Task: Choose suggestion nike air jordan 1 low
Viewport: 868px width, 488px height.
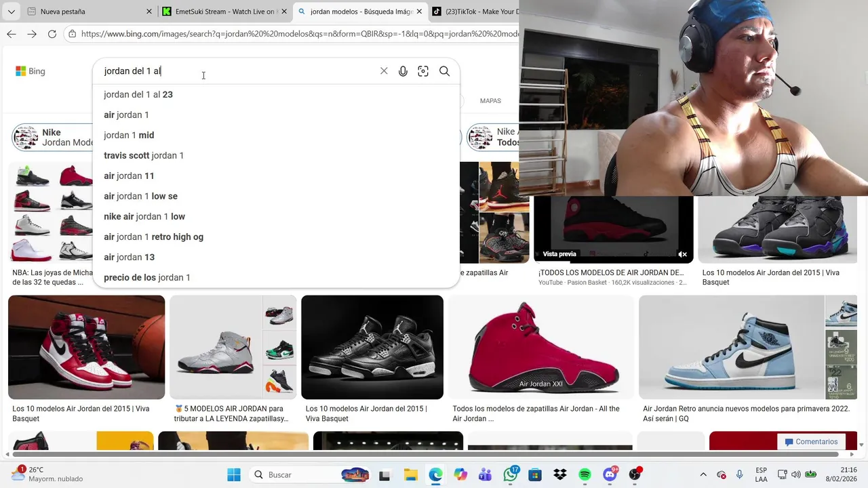Action: (276, 216)
